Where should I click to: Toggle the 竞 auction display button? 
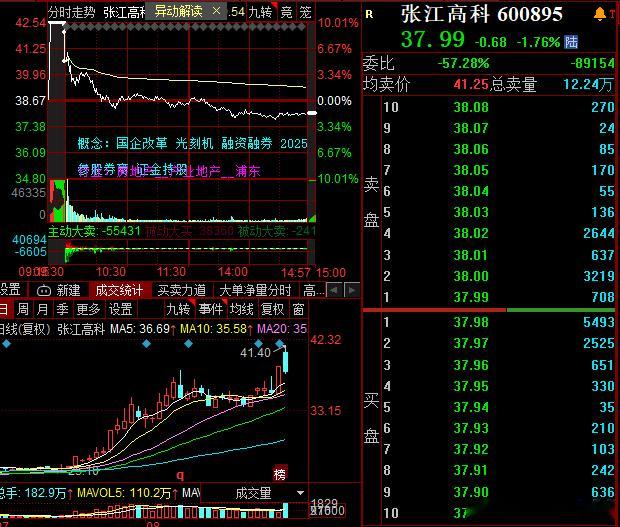coord(286,12)
